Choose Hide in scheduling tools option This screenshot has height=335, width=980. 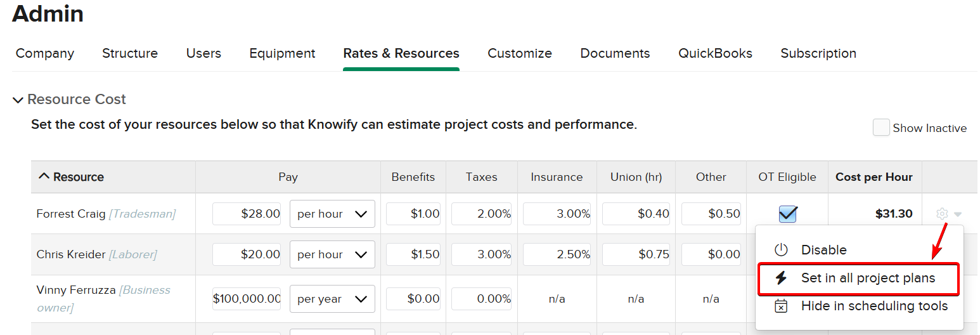[x=874, y=306]
